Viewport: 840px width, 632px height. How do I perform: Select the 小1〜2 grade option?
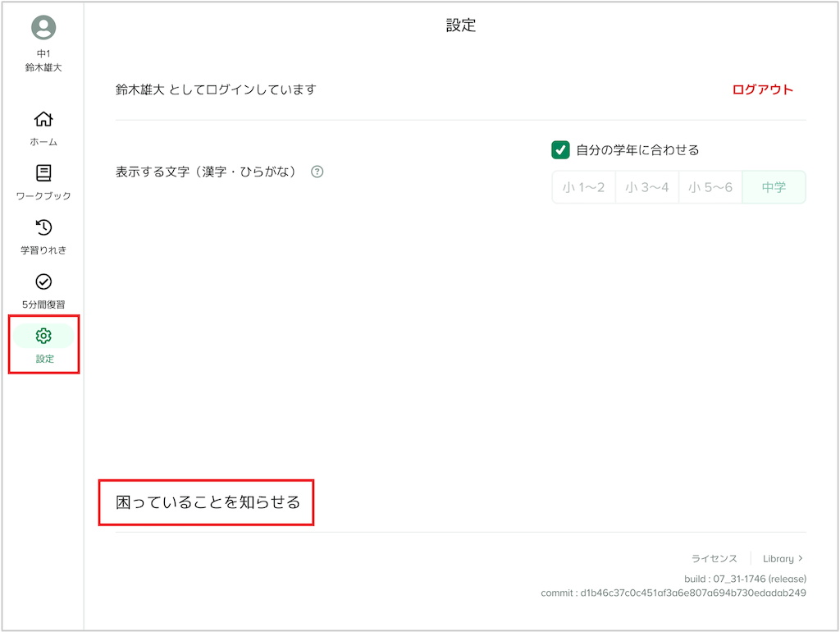583,187
